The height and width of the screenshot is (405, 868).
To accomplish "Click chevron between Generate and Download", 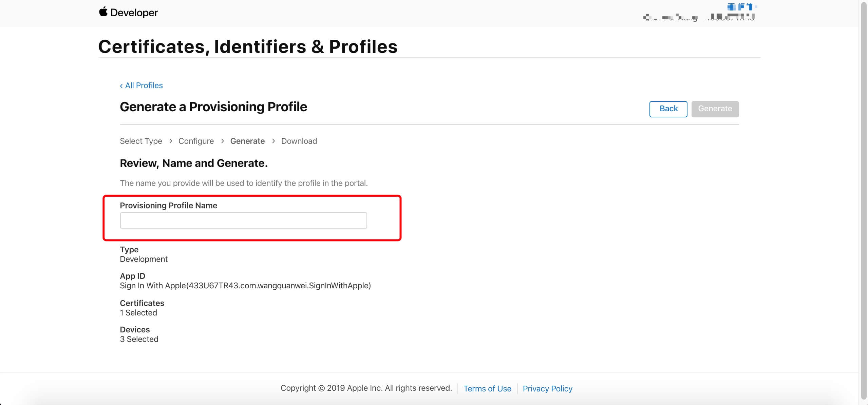I will pyautogui.click(x=273, y=141).
